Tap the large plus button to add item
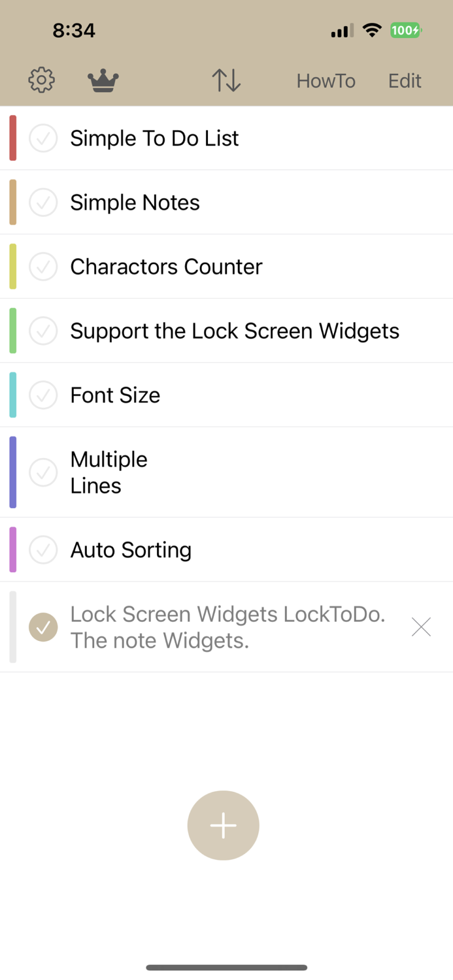Viewport: 453px width, 980px height. point(223,825)
